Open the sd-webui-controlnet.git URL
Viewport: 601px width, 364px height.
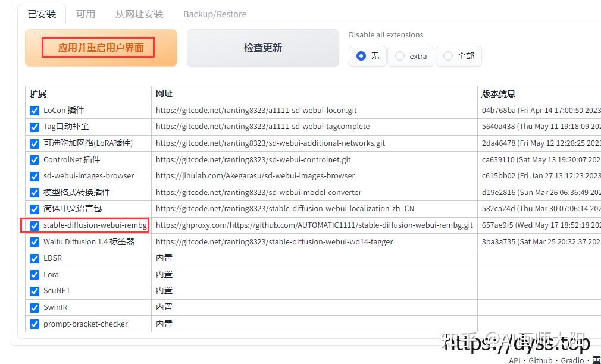click(x=253, y=159)
